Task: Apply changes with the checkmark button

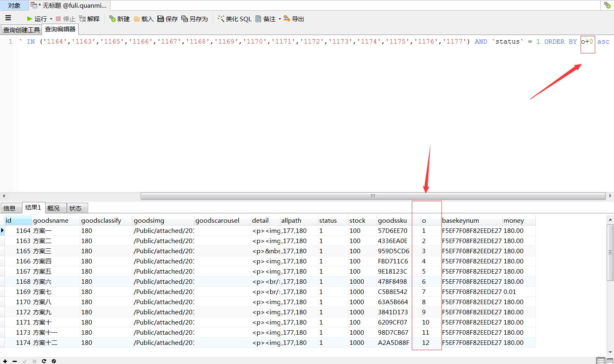Action: [24, 361]
